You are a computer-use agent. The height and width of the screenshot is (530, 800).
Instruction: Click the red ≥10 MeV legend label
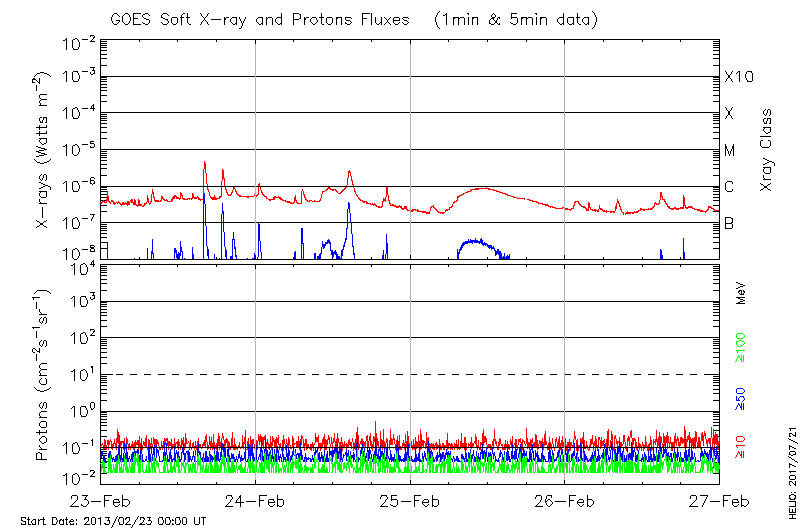pos(741,446)
